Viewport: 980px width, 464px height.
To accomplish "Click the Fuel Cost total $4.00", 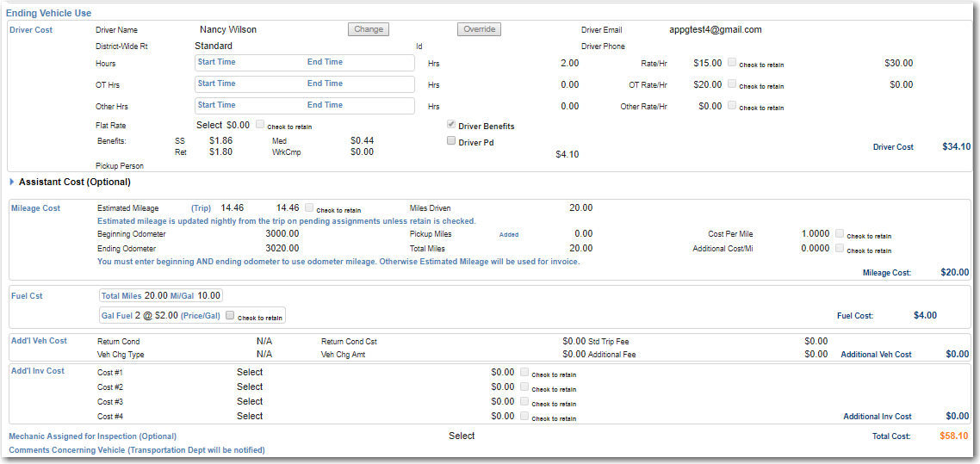I will click(x=925, y=315).
